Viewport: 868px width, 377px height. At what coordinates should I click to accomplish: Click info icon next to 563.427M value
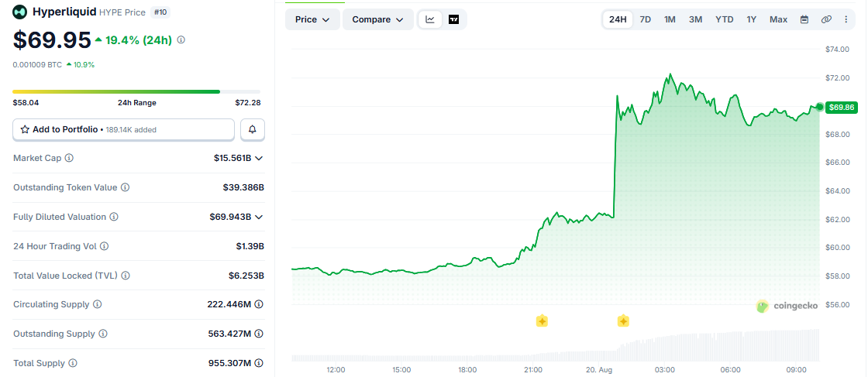pos(259,334)
